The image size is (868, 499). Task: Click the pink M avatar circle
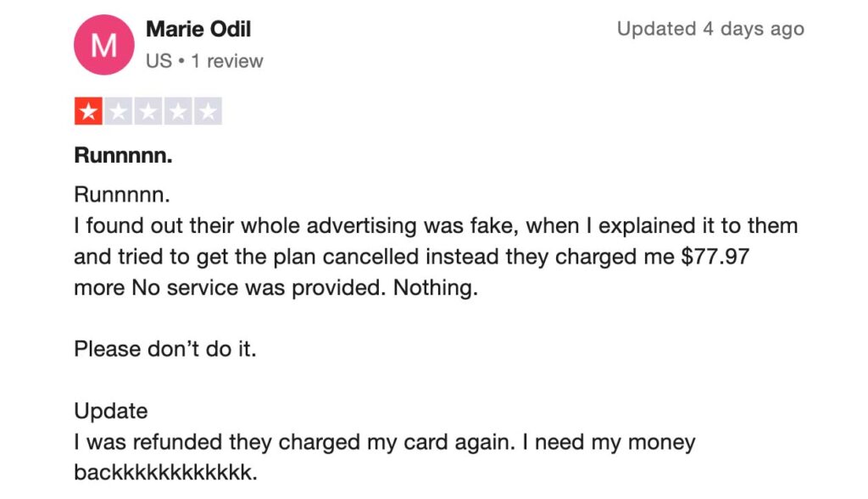click(104, 45)
